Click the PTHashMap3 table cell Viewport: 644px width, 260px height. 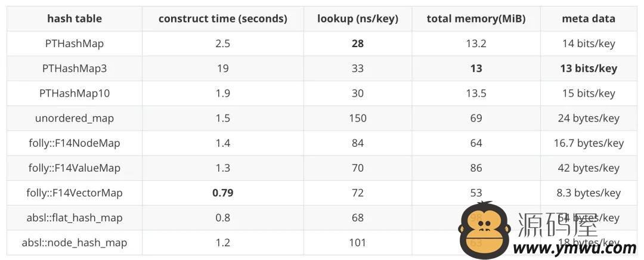pos(75,68)
